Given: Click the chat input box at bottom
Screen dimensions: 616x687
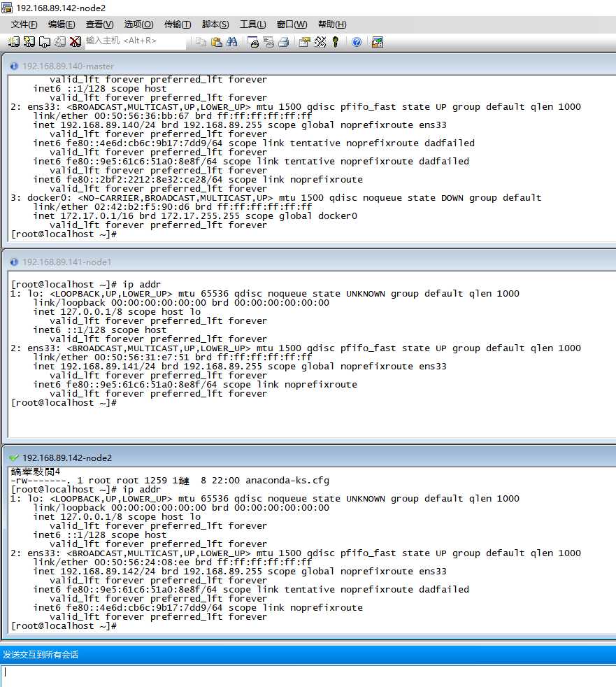Looking at the screenshot, I should [308, 676].
